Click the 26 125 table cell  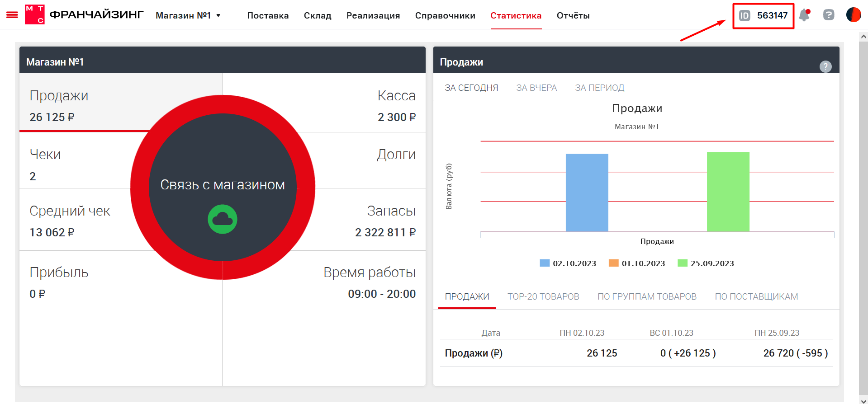pyautogui.click(x=602, y=353)
